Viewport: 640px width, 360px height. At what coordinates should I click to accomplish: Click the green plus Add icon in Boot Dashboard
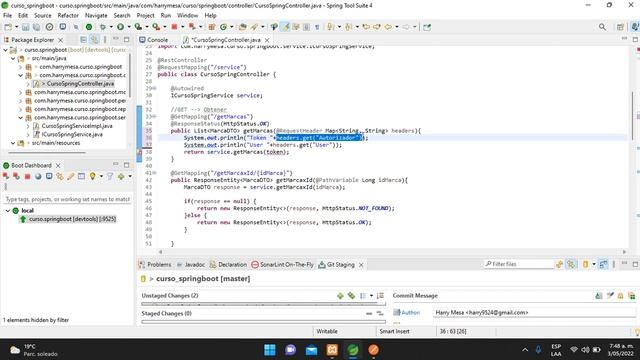pos(121,176)
